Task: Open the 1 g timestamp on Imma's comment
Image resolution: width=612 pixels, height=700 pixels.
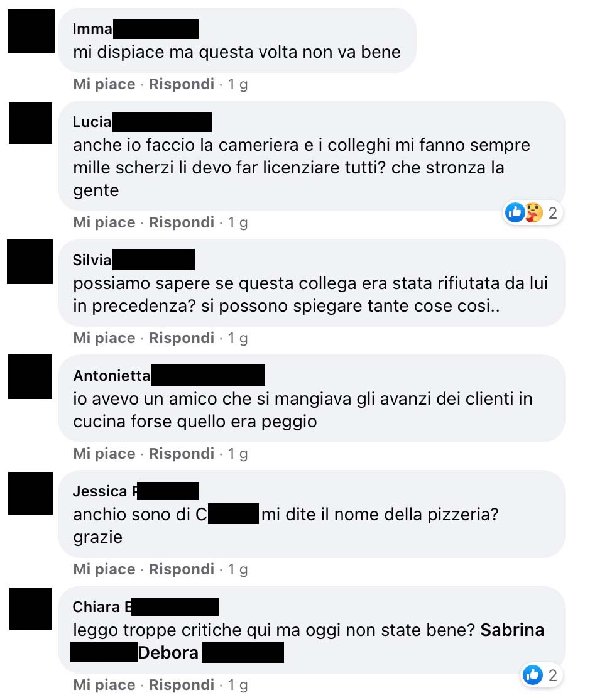Action: [x=238, y=84]
